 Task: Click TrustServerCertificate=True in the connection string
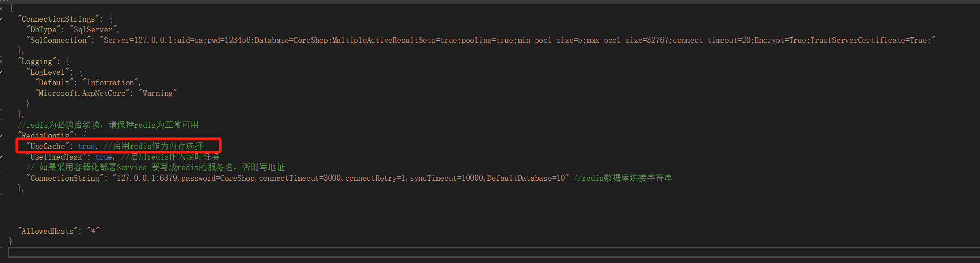[869, 40]
